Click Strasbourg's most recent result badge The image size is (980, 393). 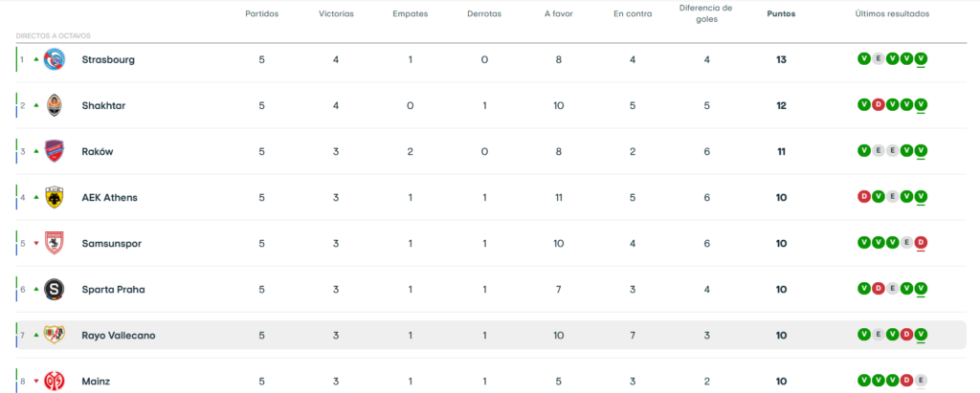[921, 59]
